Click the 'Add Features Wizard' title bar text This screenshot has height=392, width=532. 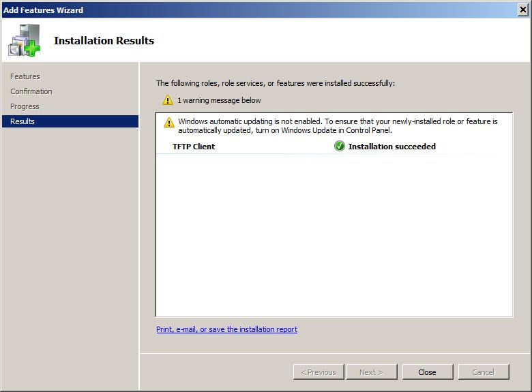coord(43,10)
